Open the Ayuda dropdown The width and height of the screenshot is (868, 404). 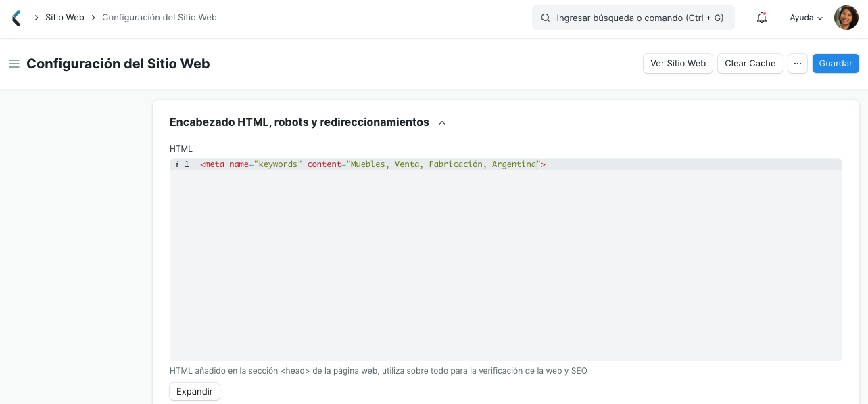point(805,18)
